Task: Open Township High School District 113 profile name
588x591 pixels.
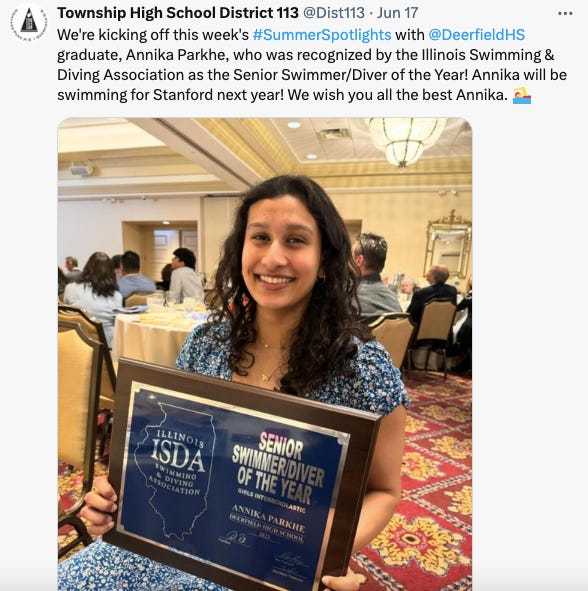Action: tap(178, 13)
